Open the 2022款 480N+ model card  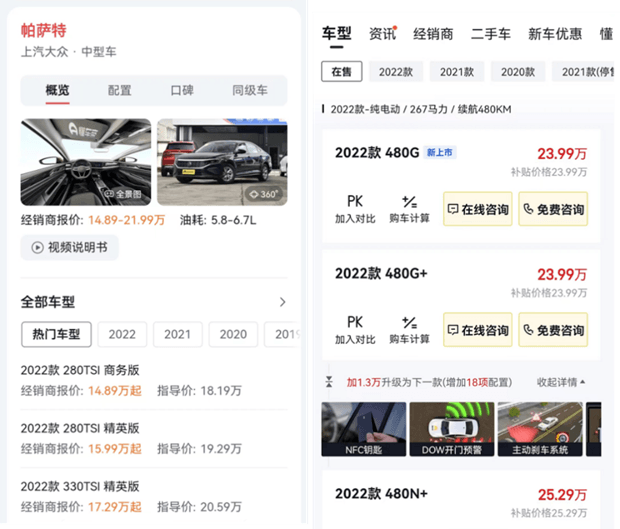tap(461, 499)
